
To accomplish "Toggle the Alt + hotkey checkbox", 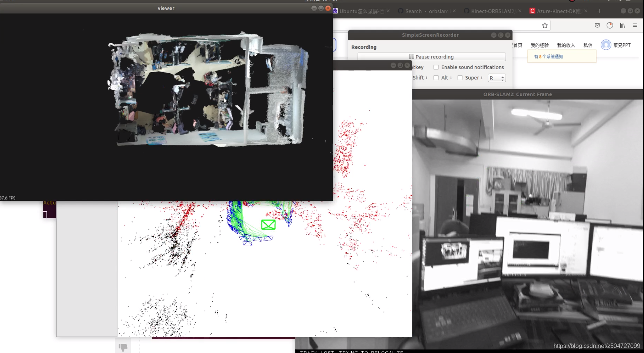I will point(436,78).
